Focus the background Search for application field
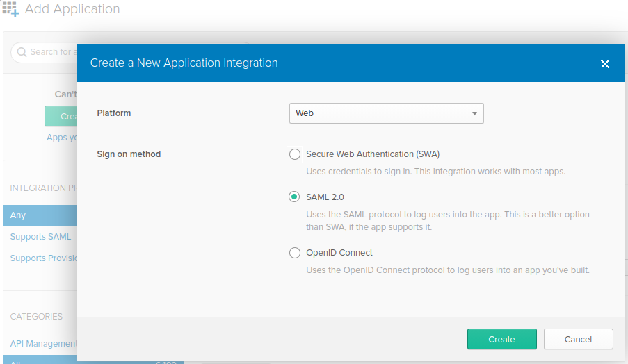The image size is (628, 364). tap(44, 52)
